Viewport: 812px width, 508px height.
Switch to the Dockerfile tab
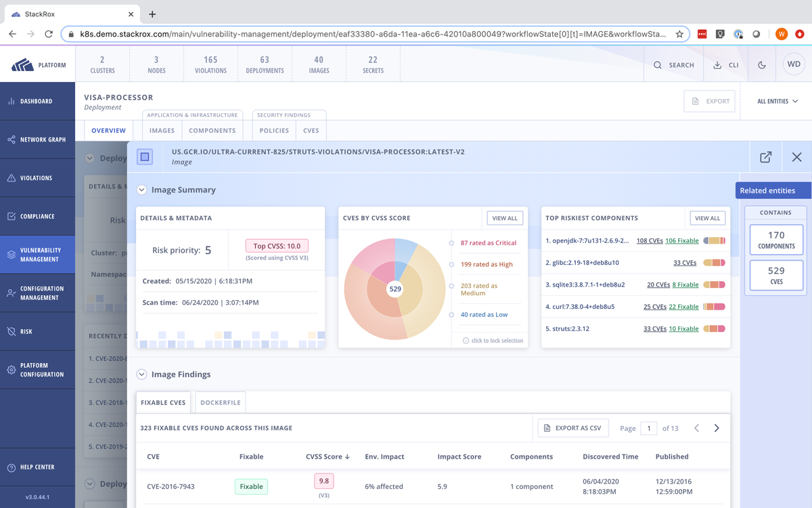point(221,402)
